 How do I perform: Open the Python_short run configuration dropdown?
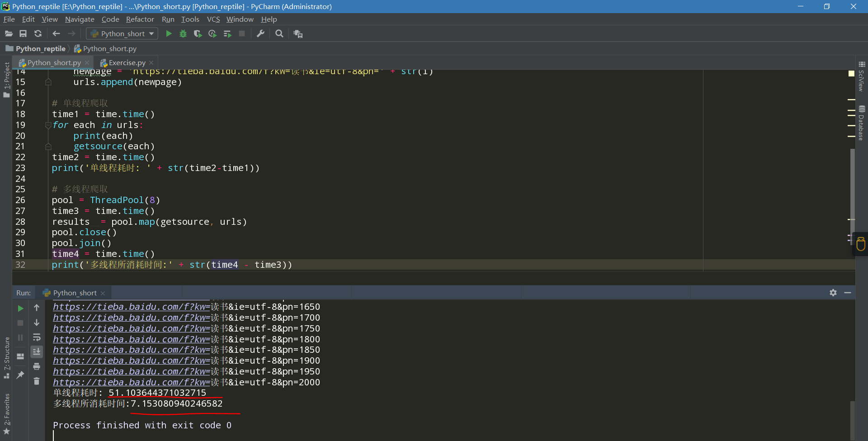click(122, 33)
